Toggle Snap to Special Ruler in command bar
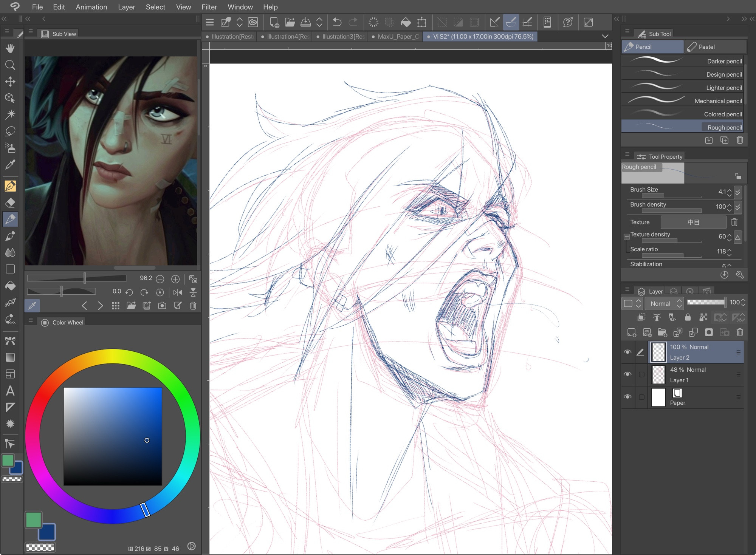756x555 pixels. click(511, 22)
